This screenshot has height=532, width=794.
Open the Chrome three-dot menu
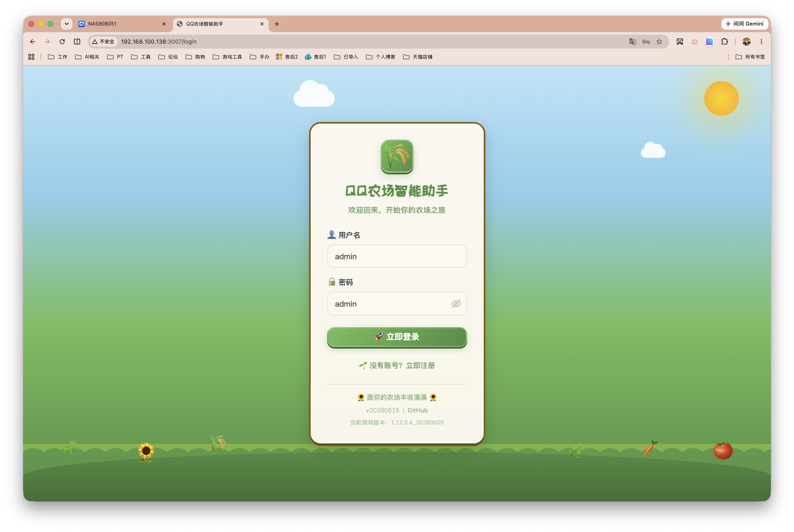[x=761, y=42]
